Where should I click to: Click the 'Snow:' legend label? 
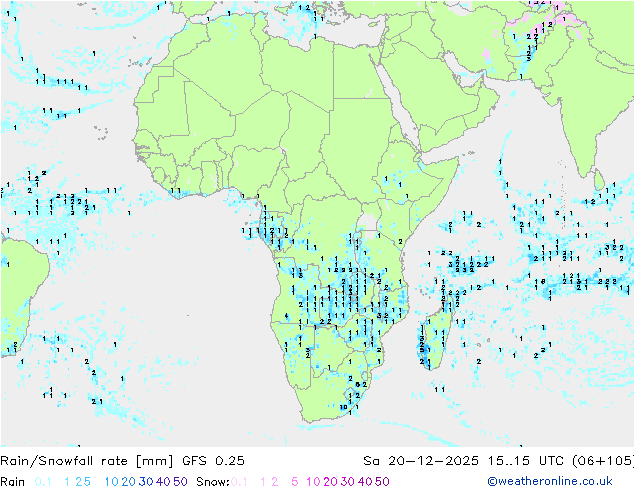click(213, 482)
